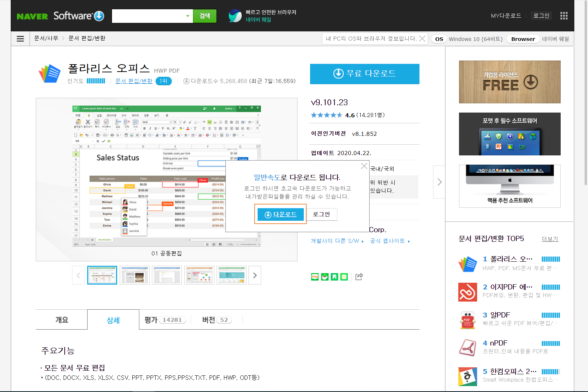This screenshot has width=588, height=392.
Task: Click the green 검색 search button
Action: pyautogui.click(x=205, y=16)
